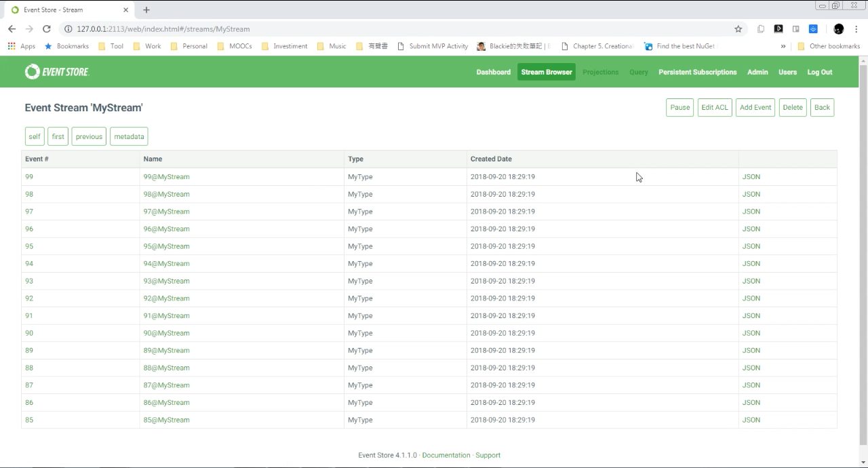This screenshot has height=468, width=868.
Task: Open the Bookmarks star folder
Action: (x=66, y=46)
